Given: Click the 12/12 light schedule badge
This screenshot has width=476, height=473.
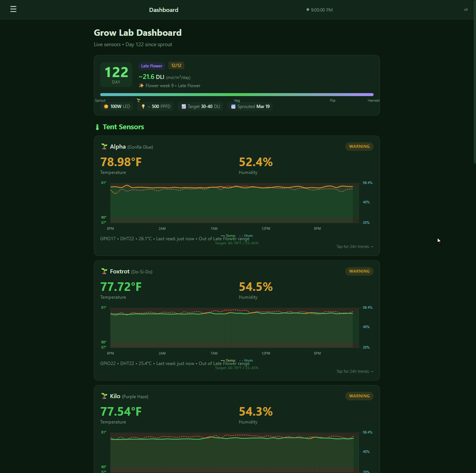Looking at the screenshot, I should pos(176,66).
